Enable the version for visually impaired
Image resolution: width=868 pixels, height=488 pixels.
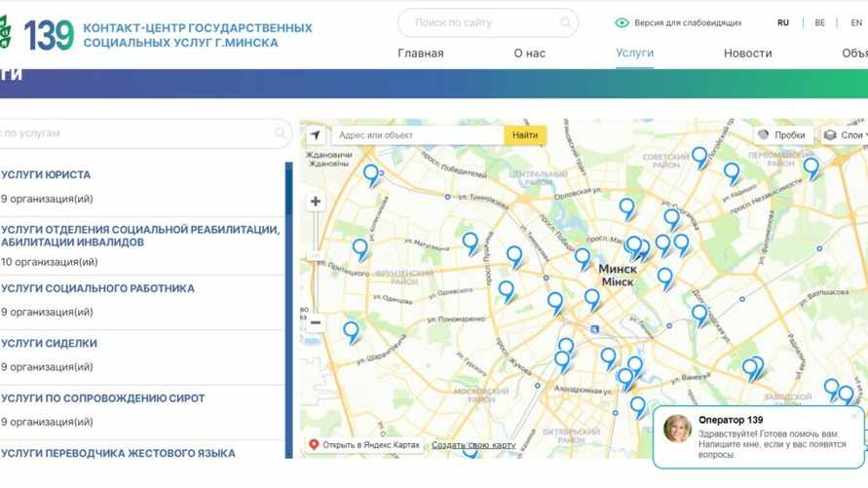(x=678, y=22)
